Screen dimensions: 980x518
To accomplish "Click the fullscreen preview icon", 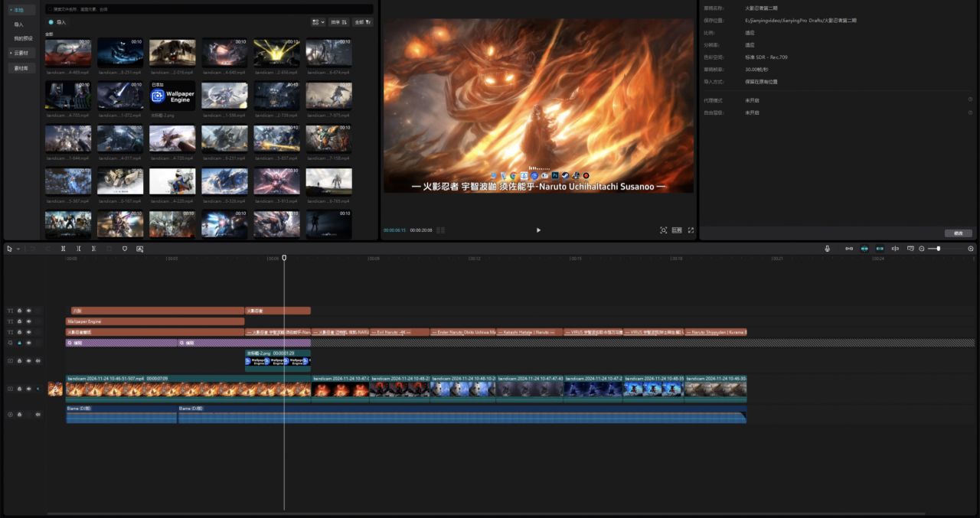I will click(x=691, y=230).
